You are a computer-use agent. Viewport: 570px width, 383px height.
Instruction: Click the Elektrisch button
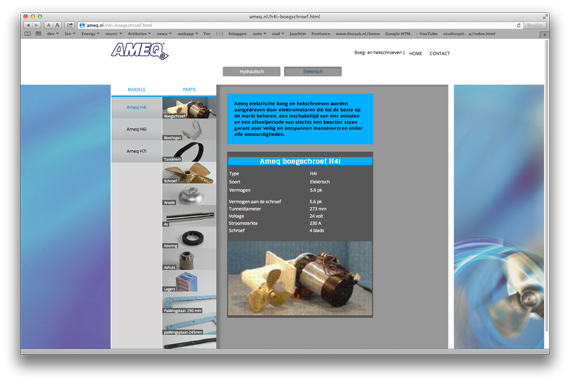click(313, 72)
